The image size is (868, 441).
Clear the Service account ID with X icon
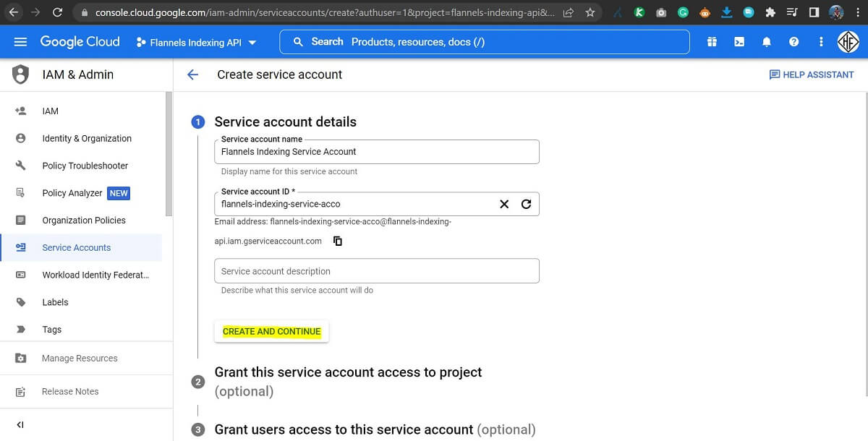click(505, 204)
